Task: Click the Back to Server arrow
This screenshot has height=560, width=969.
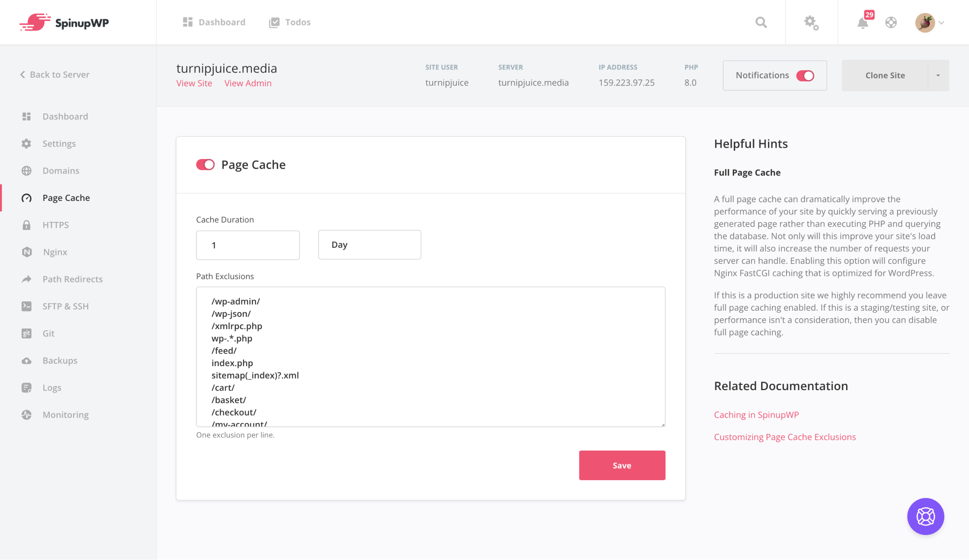Action: [23, 75]
